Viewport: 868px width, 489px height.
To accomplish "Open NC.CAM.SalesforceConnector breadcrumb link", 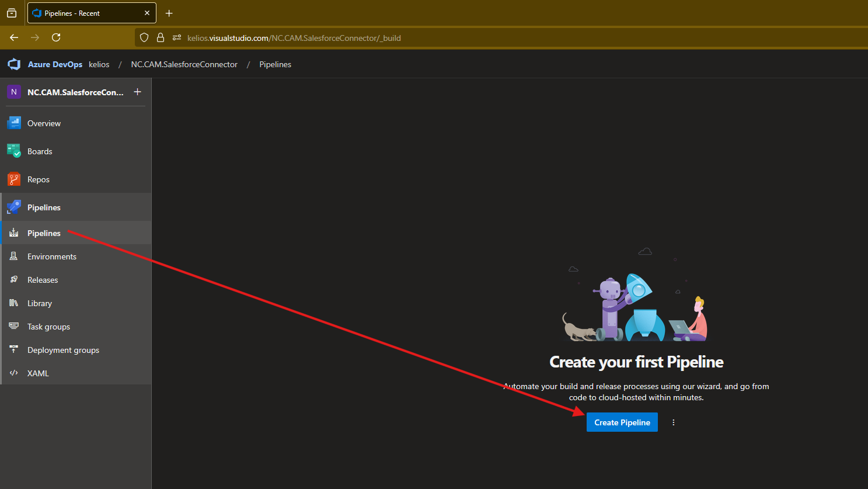I will pyautogui.click(x=184, y=64).
